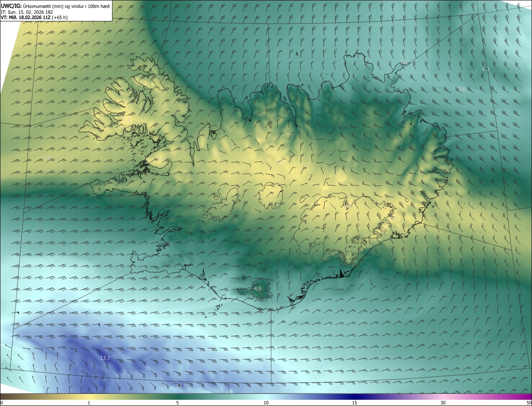Click the 6.3 value label in the northeast
The image size is (532, 406).
[x=485, y=69]
